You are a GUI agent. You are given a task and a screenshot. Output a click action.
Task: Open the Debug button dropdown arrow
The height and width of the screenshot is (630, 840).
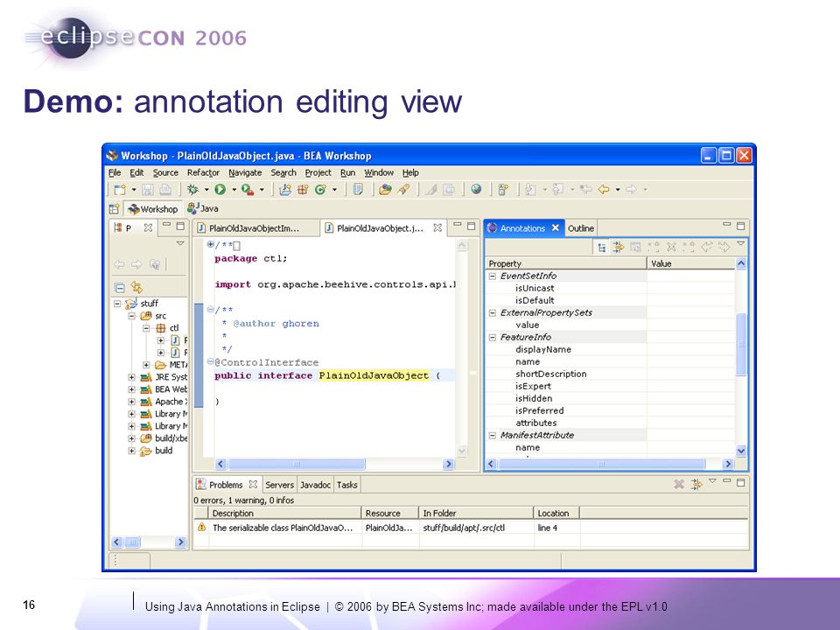[206, 190]
